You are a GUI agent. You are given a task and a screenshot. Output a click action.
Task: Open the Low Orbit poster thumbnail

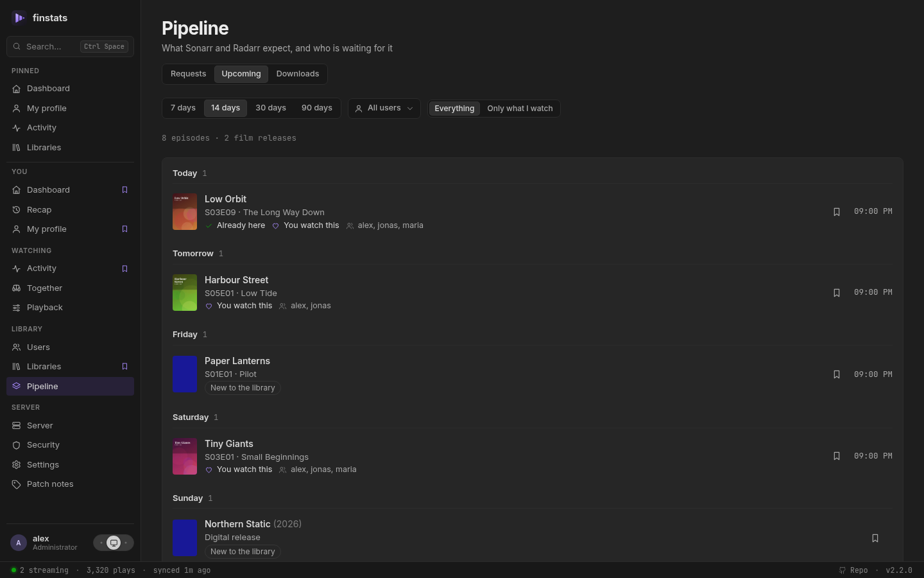[x=185, y=212]
